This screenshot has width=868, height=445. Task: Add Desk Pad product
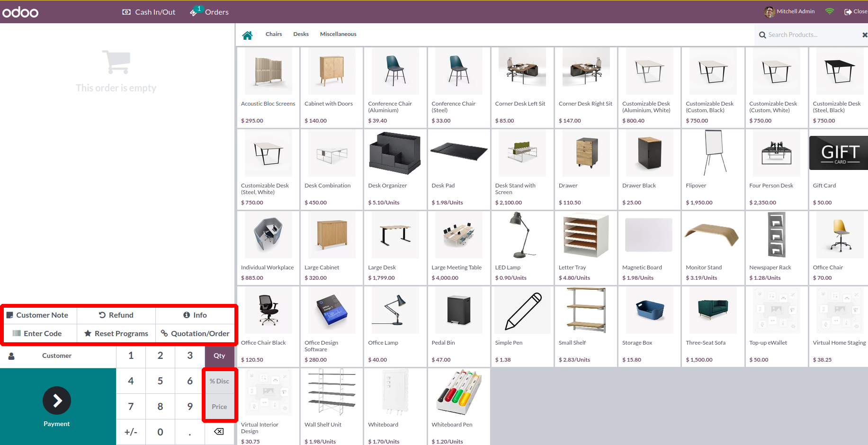(459, 169)
